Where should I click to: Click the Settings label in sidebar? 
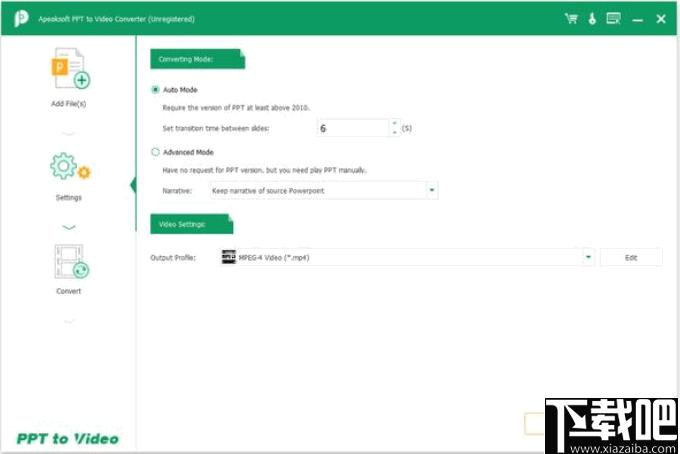(x=69, y=198)
